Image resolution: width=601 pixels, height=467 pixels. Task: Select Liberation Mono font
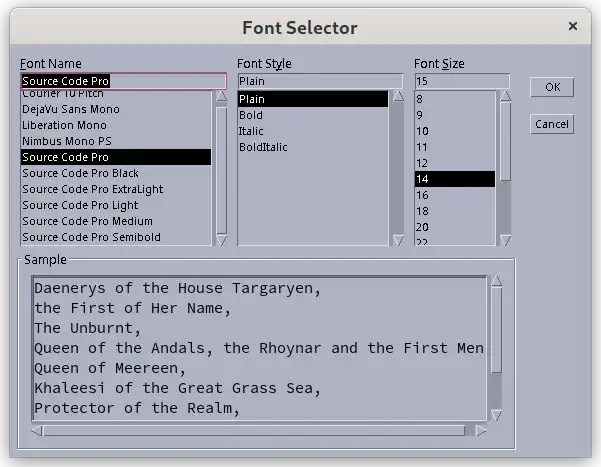(x=116, y=125)
